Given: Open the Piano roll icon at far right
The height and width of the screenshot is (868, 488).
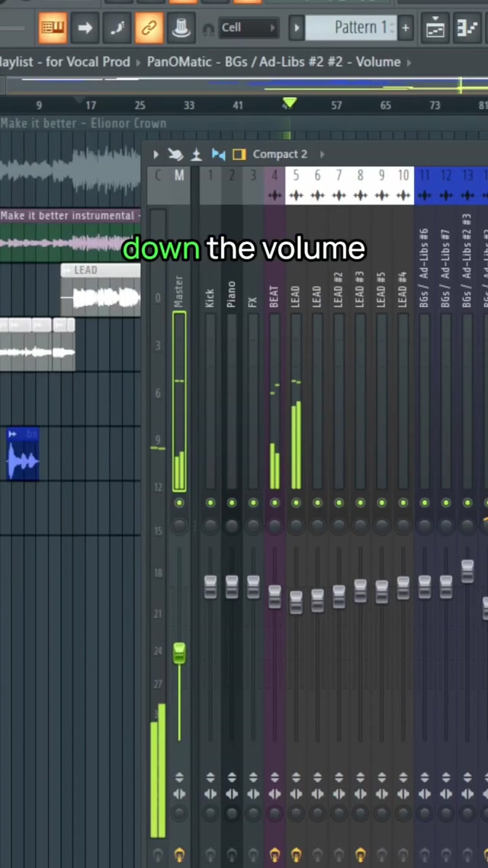Looking at the screenshot, I should pos(466,28).
